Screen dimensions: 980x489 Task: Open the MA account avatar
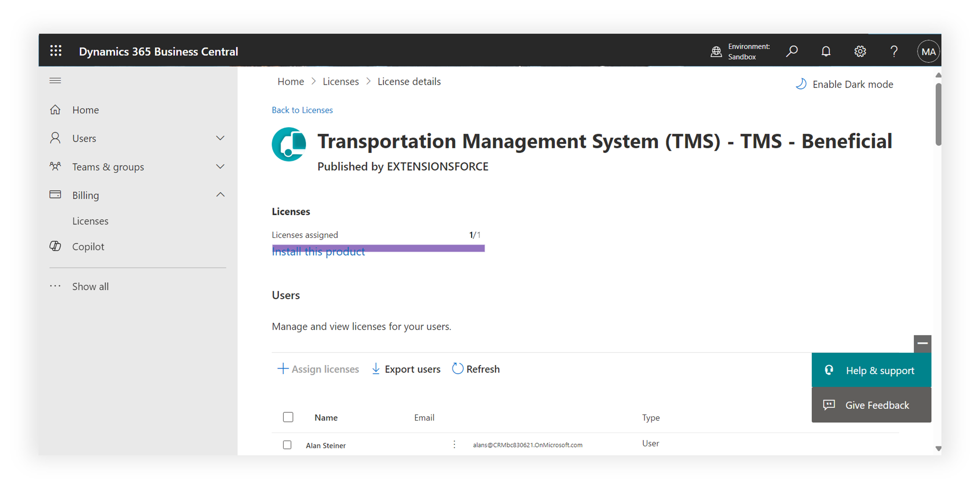click(x=928, y=51)
